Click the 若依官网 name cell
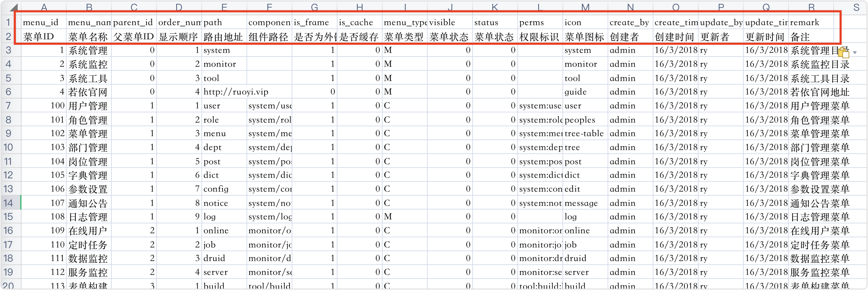 tap(89, 92)
